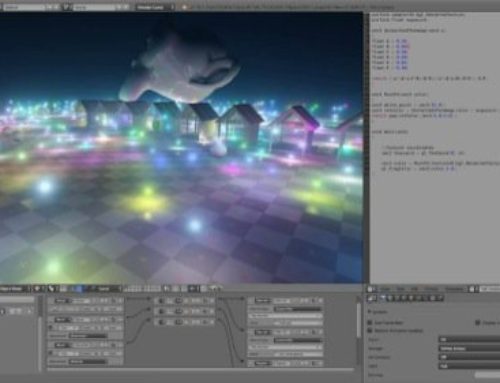The width and height of the screenshot is (500, 383).
Task: Toggle the Use Frame Rate checkbox
Action: click(x=370, y=323)
